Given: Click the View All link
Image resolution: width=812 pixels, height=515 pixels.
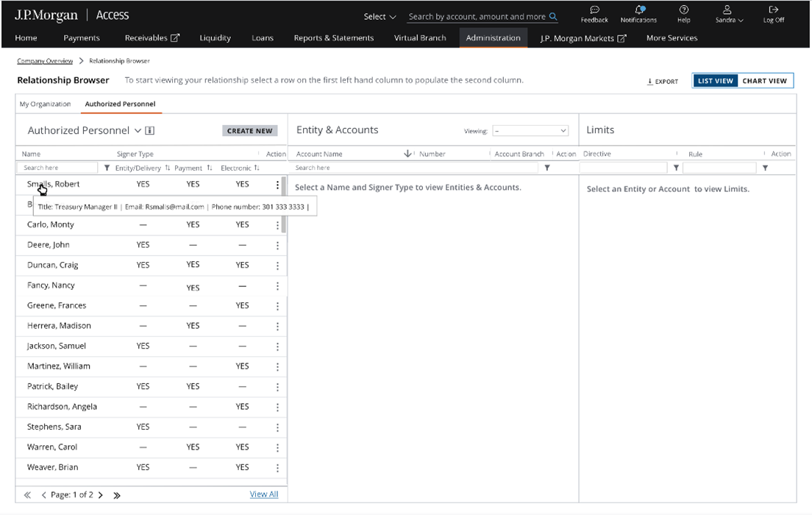Looking at the screenshot, I should [264, 494].
